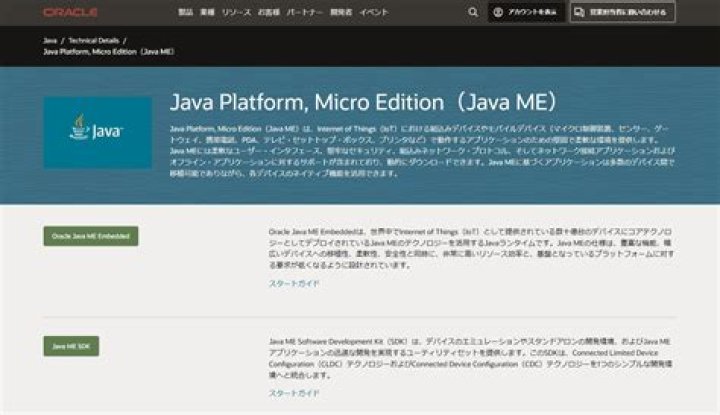720x415 pixels.
Task: Open the search magnifier icon
Action: (x=473, y=12)
